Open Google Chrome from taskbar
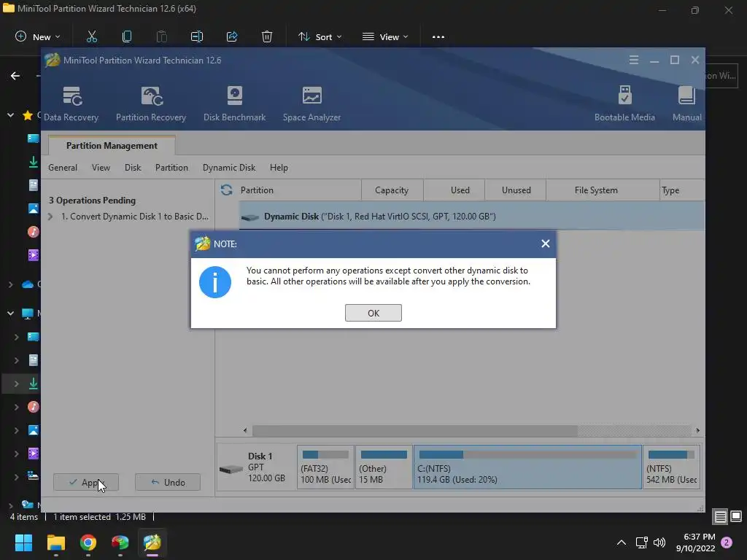Screen dimensions: 747x560 pos(88,542)
